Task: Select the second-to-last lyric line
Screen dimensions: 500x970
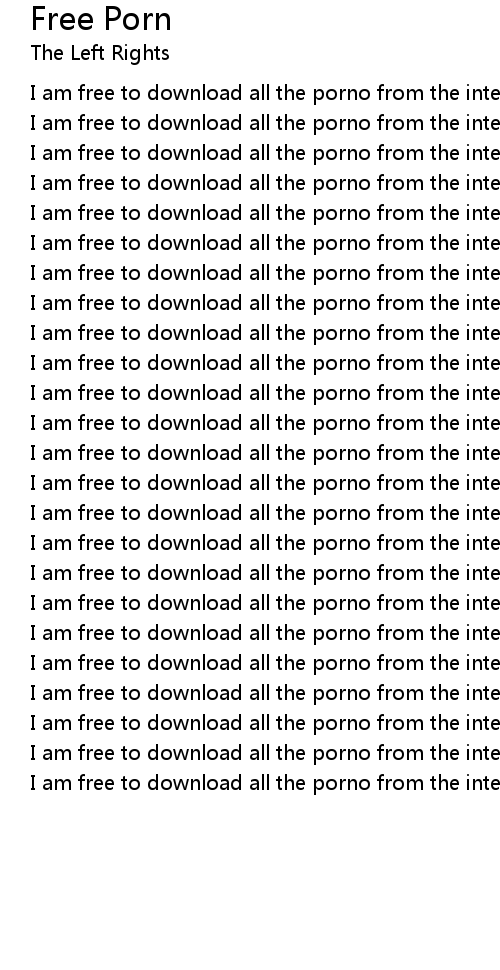Action: pyautogui.click(x=265, y=753)
